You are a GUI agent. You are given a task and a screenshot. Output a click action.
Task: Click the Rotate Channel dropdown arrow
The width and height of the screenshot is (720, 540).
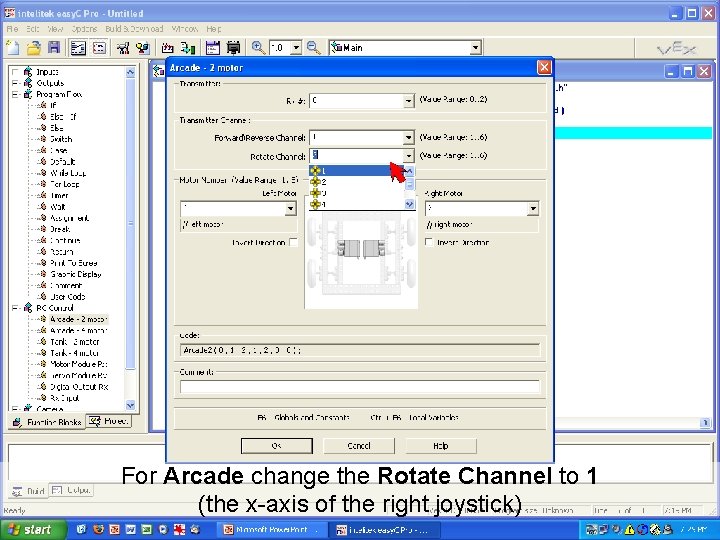pos(408,156)
